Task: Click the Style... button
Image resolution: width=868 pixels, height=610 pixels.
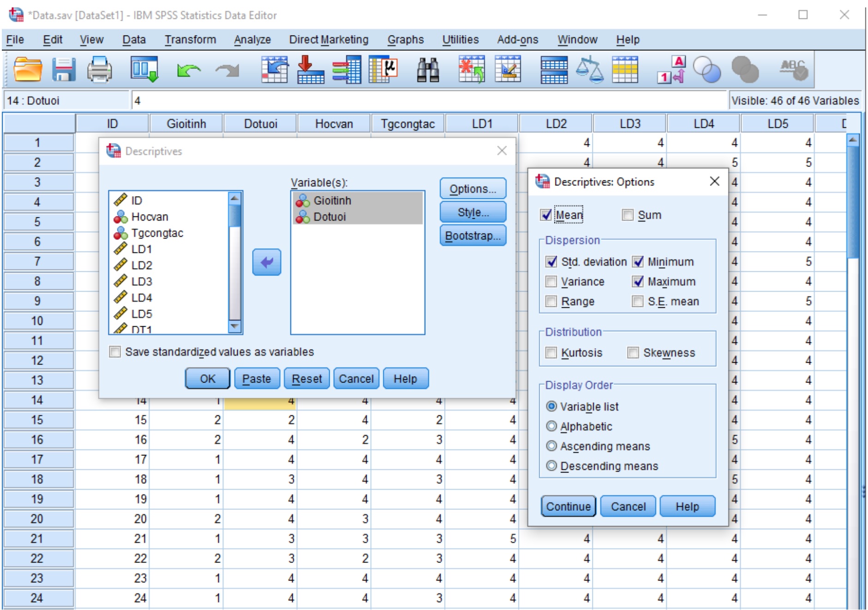Action: (x=473, y=212)
